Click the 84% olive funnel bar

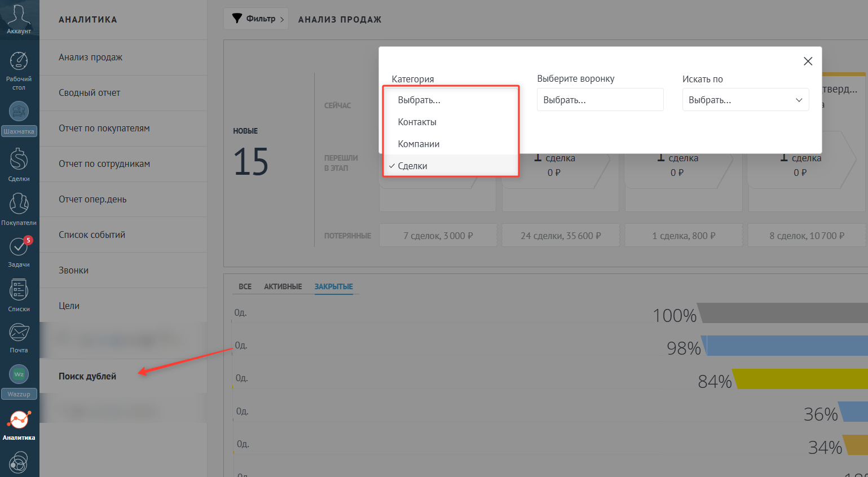[800, 379]
